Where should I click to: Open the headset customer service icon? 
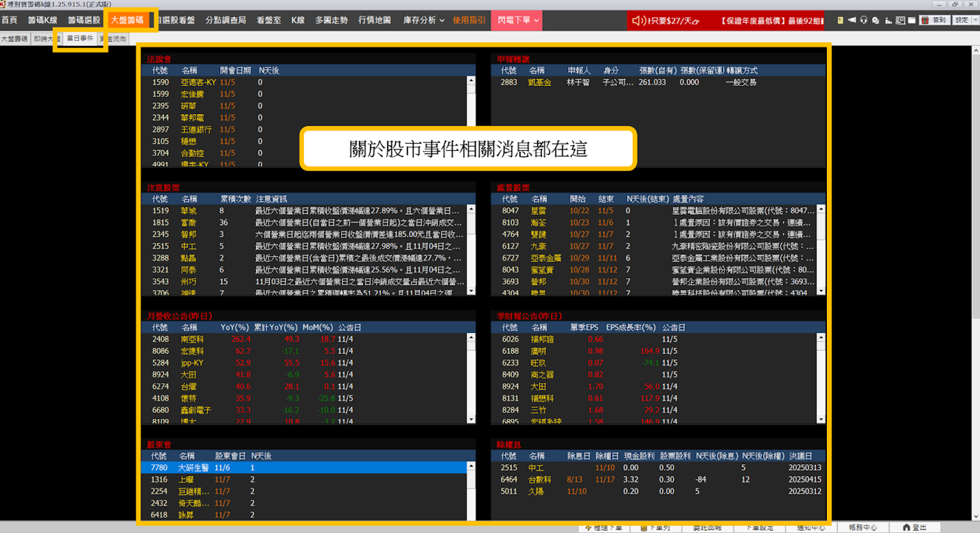pos(864,20)
